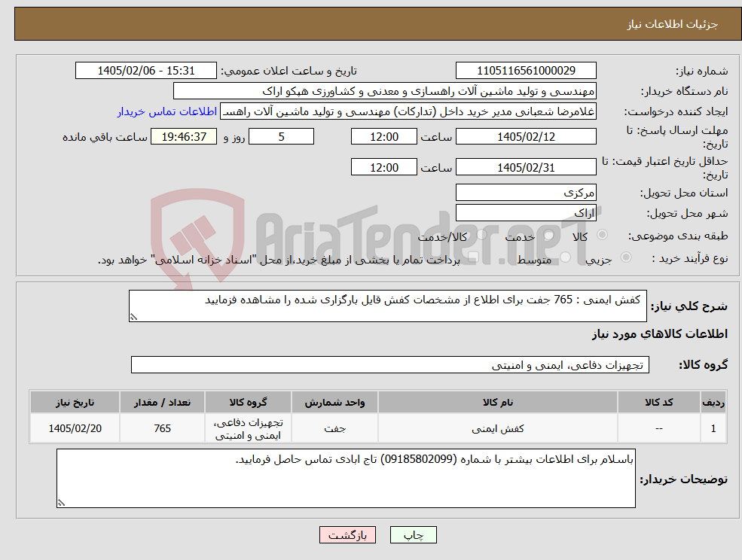
Task: Select the خدمت radio button
Action: 549,235
